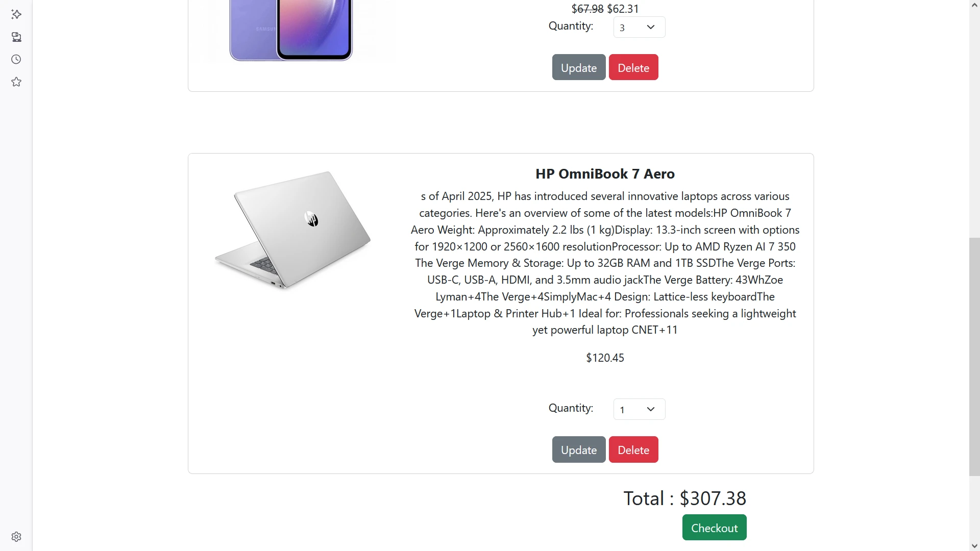Open the browsing history clock icon

(x=16, y=59)
